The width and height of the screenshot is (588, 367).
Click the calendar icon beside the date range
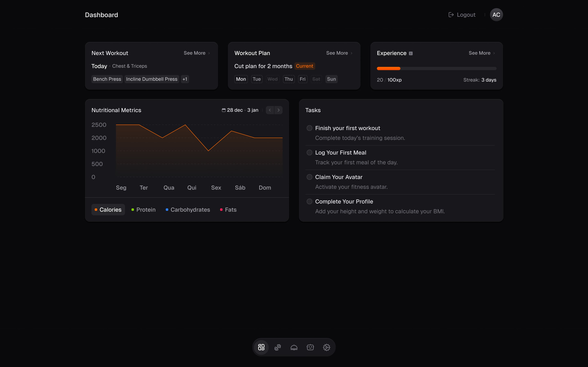(224, 110)
